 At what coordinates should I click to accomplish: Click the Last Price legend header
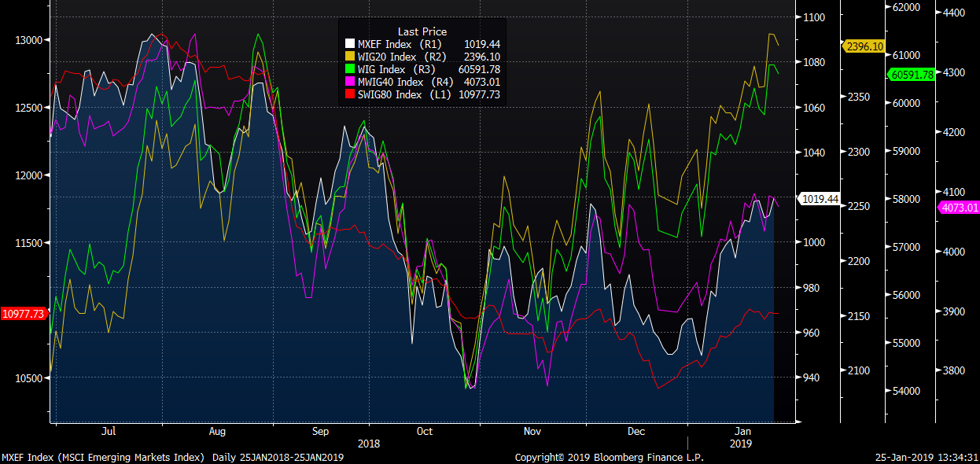(x=422, y=31)
